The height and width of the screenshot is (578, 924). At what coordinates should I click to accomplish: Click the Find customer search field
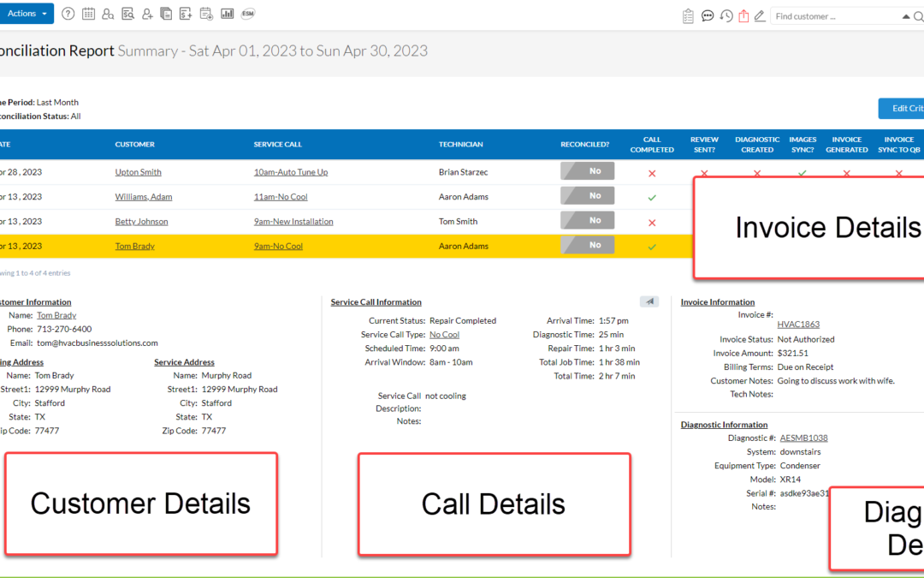(834, 16)
